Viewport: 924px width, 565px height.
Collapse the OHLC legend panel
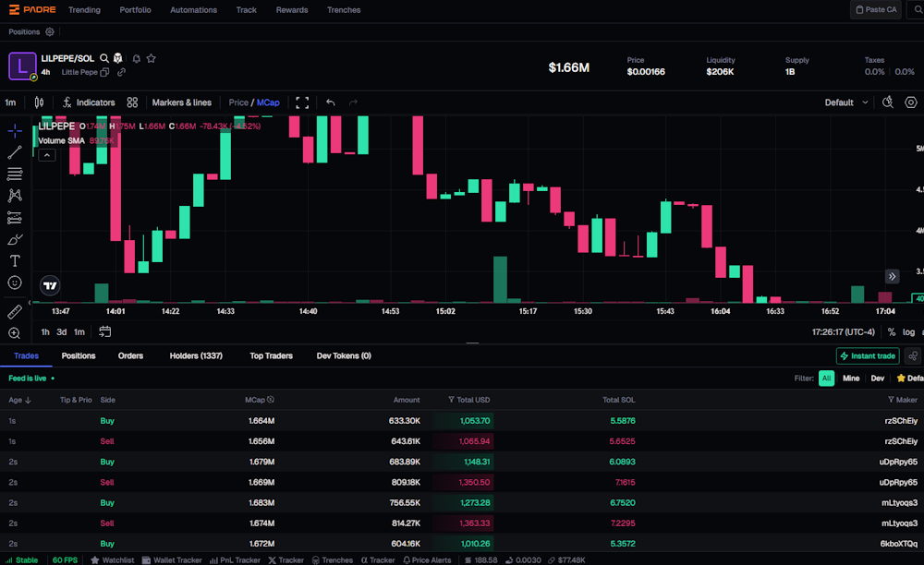tap(46, 154)
